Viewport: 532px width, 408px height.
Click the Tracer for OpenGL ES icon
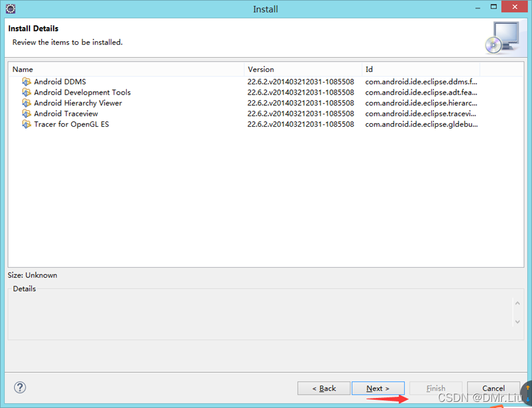point(26,124)
